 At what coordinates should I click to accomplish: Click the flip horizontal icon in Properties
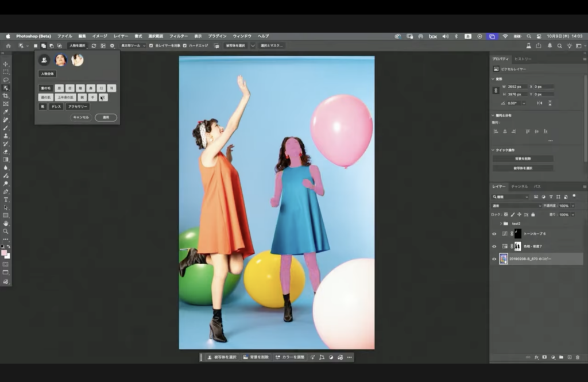tap(539, 103)
